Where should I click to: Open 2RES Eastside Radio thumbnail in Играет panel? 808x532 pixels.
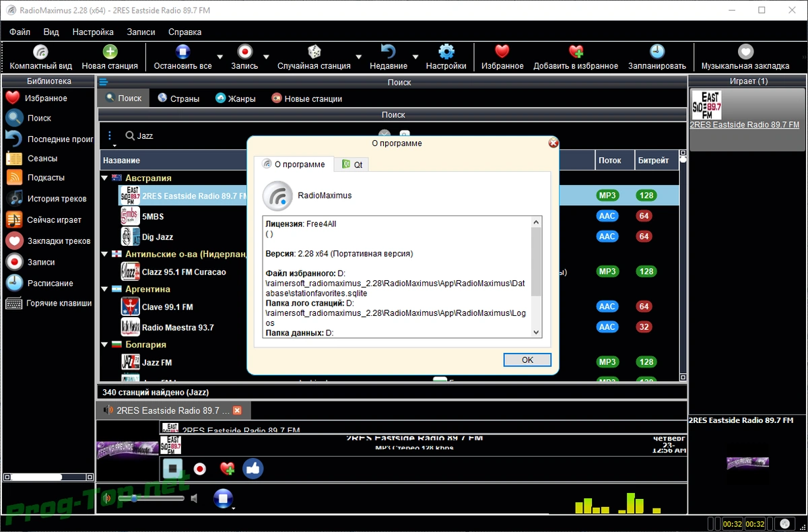(x=707, y=106)
